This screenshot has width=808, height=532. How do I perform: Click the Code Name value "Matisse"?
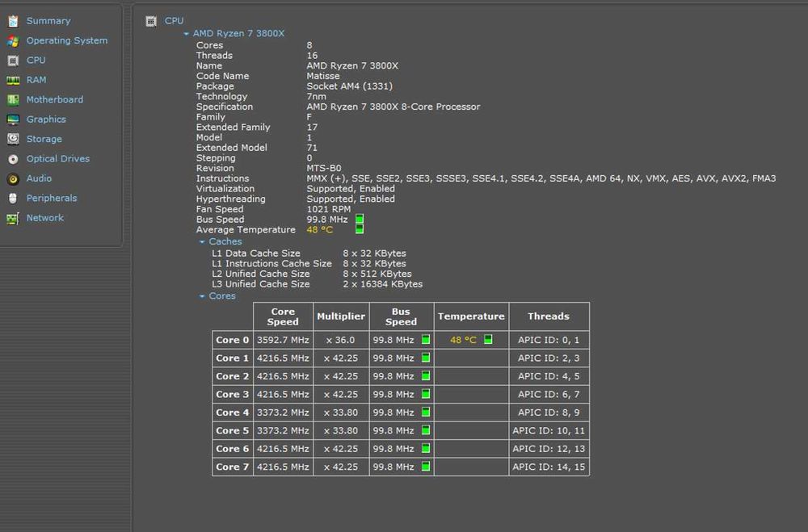[x=323, y=76]
